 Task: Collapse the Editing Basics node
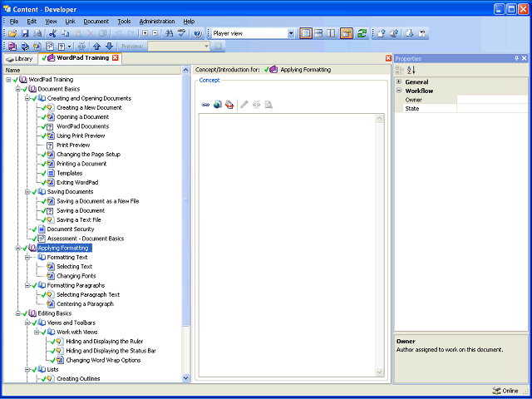click(17, 313)
